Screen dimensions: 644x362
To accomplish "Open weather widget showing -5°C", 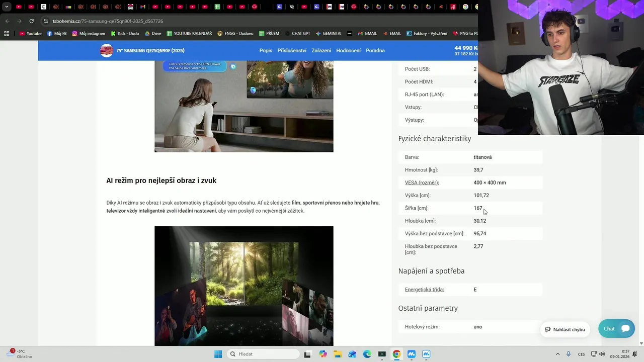I will click(x=20, y=354).
